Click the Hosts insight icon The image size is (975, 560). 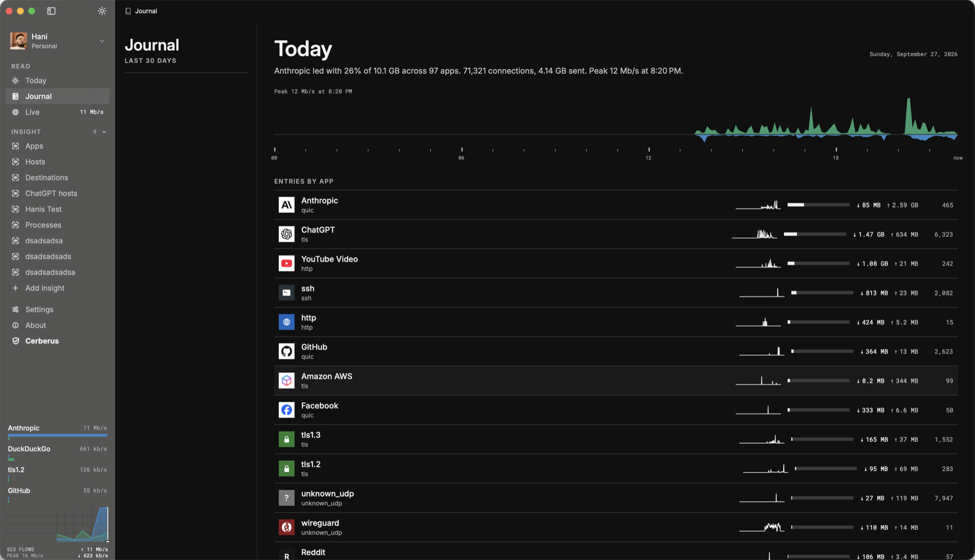(16, 162)
